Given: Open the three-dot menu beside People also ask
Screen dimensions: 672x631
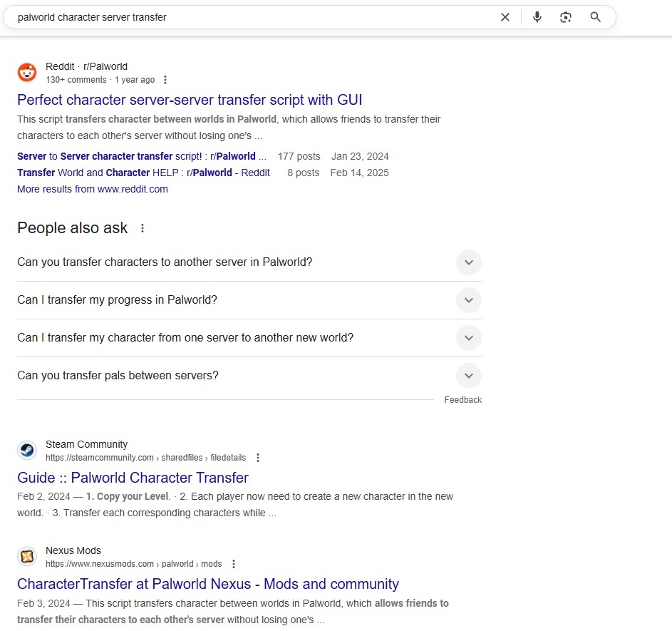Looking at the screenshot, I should (x=143, y=228).
